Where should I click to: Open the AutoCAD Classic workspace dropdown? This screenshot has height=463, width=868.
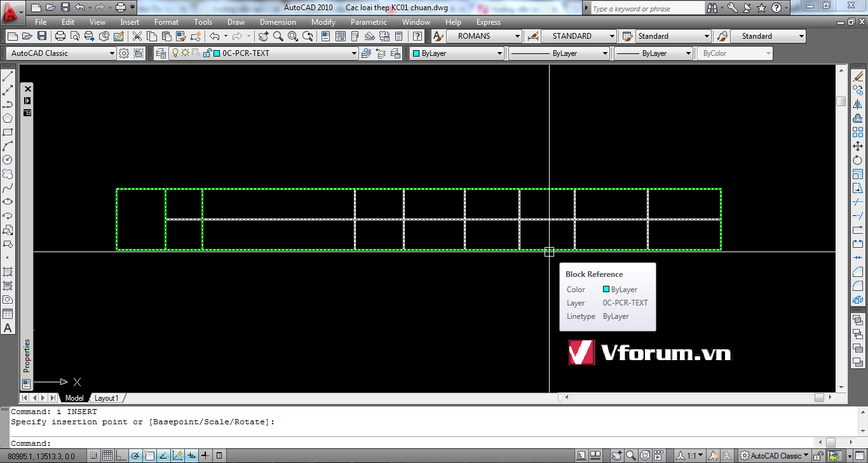click(62, 53)
